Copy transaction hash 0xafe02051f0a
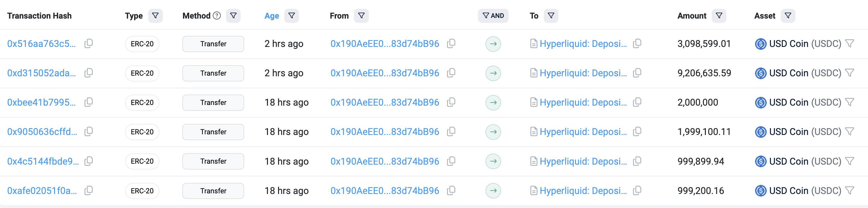The height and width of the screenshot is (208, 868). click(89, 191)
